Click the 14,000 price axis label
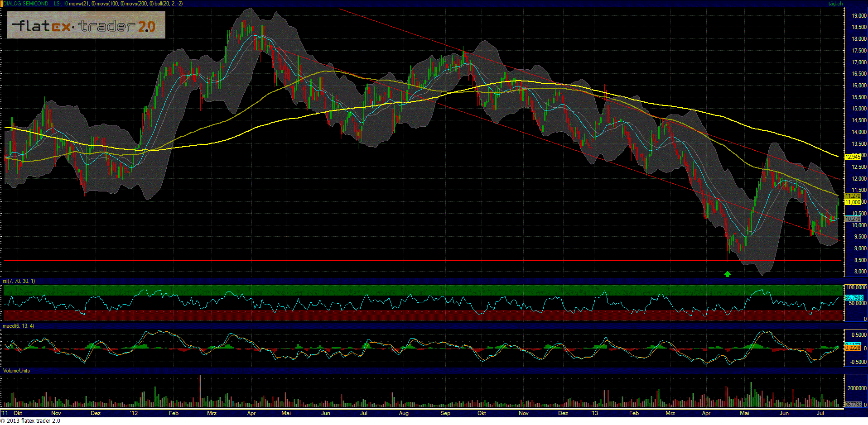Screen dimensions: 868x425 [x=859, y=132]
